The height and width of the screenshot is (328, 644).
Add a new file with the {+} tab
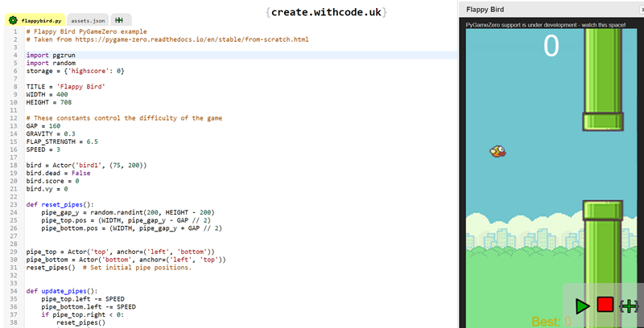point(119,20)
